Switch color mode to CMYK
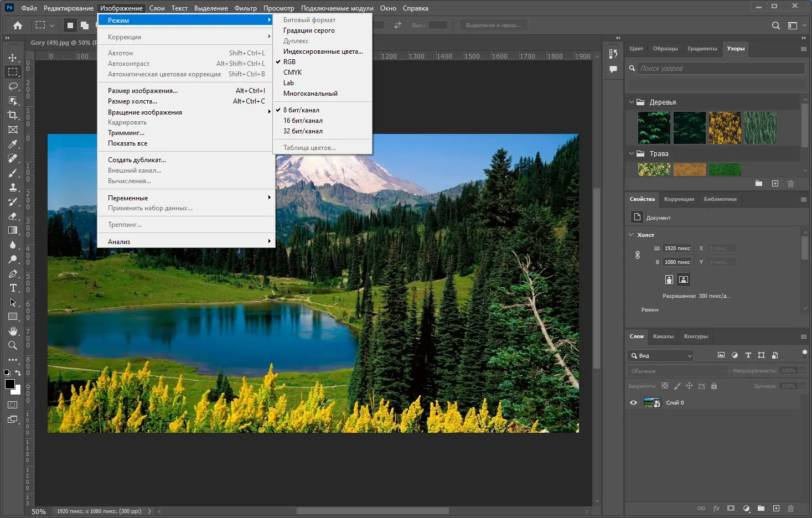This screenshot has width=812, height=518. 292,72
